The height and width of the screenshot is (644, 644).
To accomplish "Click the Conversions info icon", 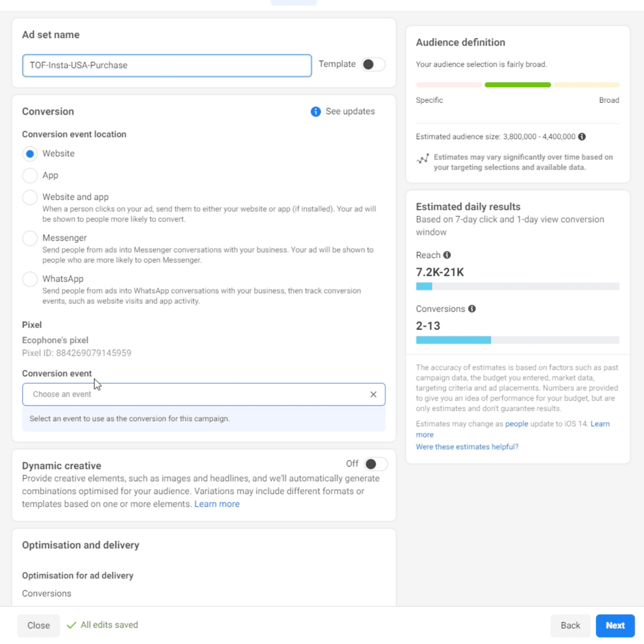I will (472, 309).
